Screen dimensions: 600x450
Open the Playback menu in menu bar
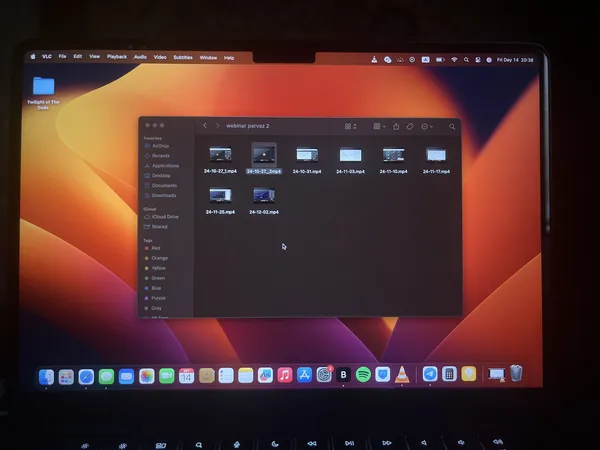point(117,57)
